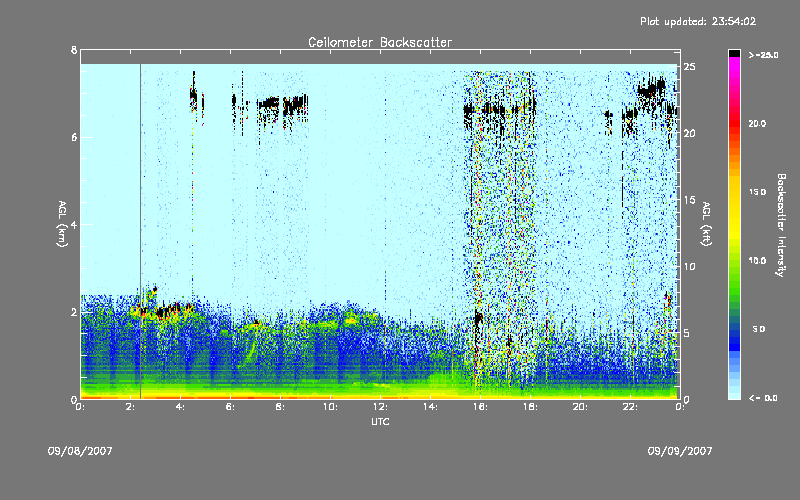This screenshot has width=800, height=500.
Task: Click the "20:" UTC tick label
Action: (x=580, y=407)
